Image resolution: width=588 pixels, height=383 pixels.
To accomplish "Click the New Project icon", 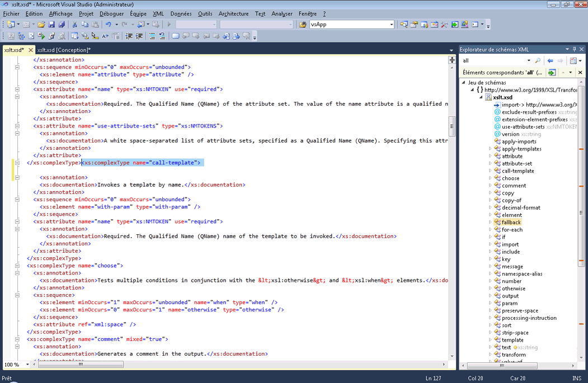I will [11, 25].
